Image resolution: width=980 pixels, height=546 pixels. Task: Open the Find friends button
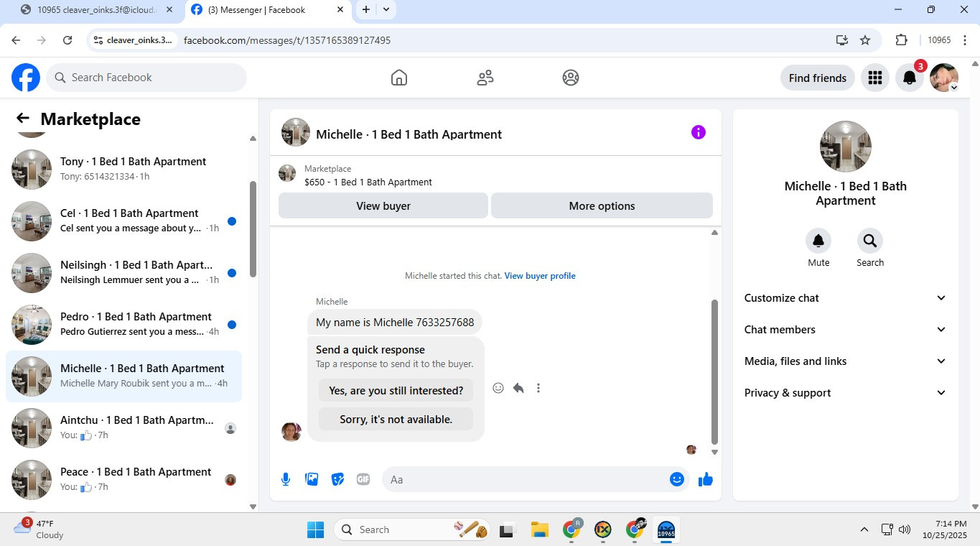click(x=818, y=78)
